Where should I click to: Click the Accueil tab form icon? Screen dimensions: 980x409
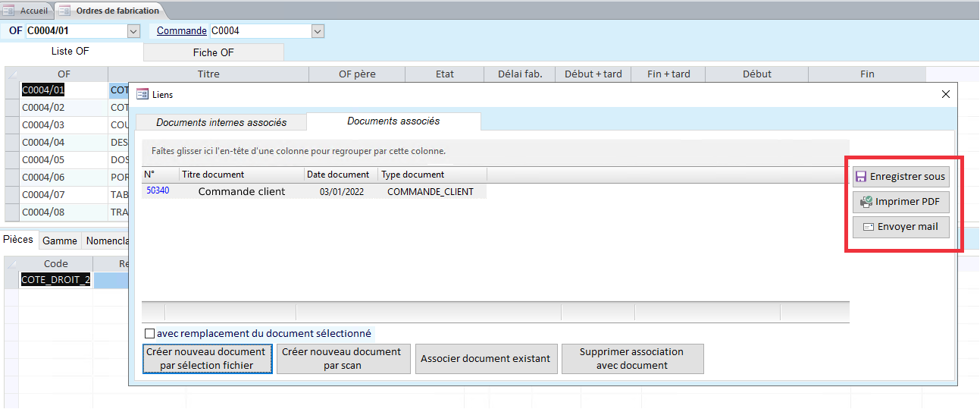[x=10, y=11]
